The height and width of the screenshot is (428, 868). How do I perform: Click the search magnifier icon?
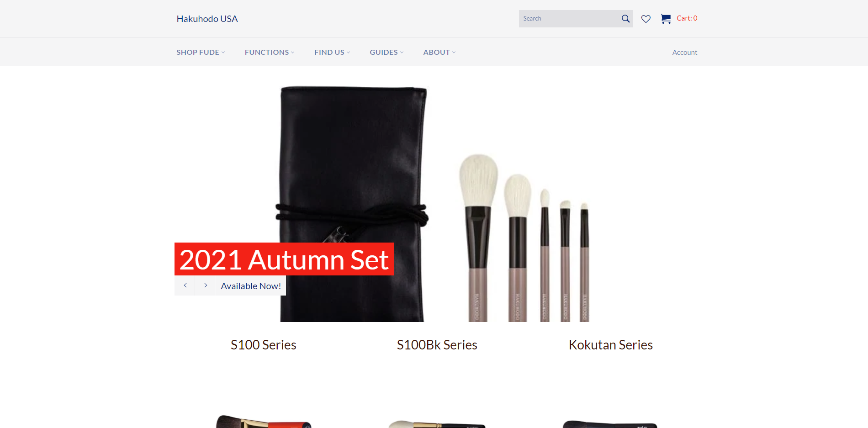(x=625, y=19)
